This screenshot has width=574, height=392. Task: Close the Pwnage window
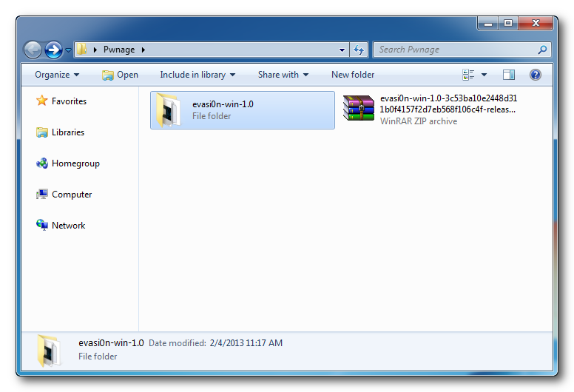coord(536,23)
